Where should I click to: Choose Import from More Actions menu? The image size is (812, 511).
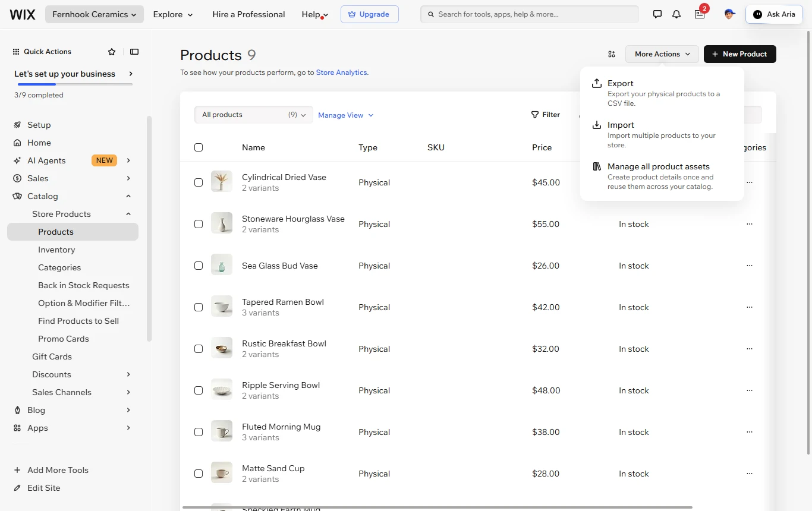[x=662, y=134]
